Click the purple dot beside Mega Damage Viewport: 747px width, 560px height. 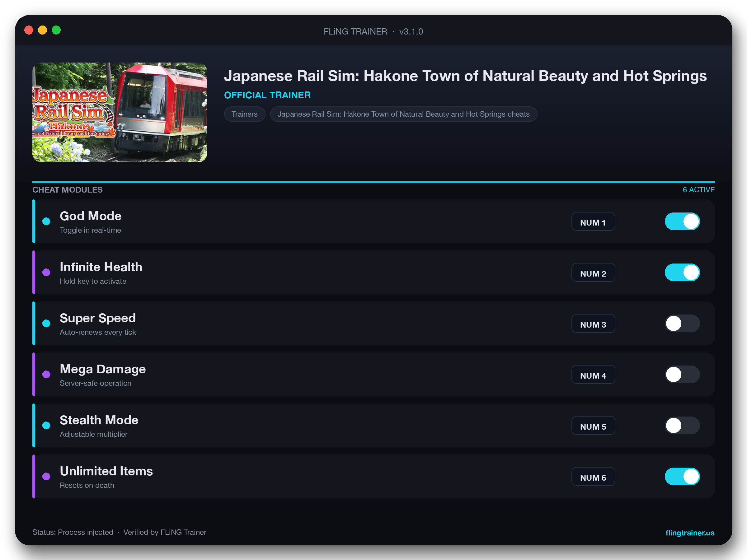[46, 374]
